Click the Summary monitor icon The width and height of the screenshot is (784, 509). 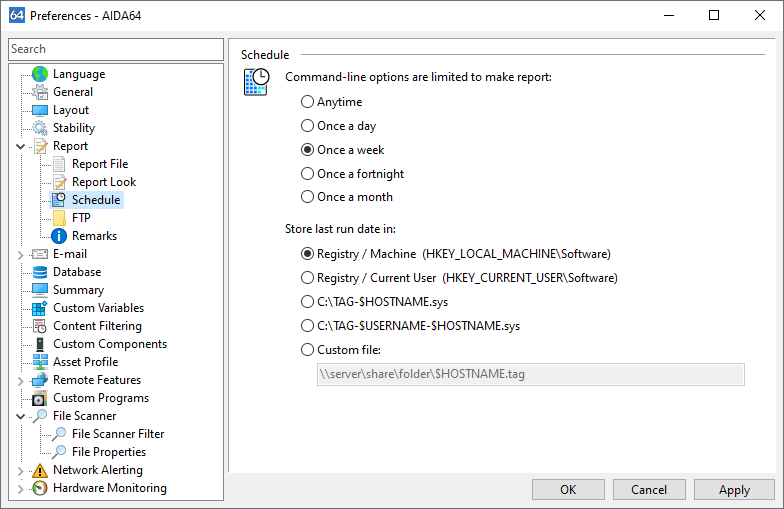click(40, 290)
